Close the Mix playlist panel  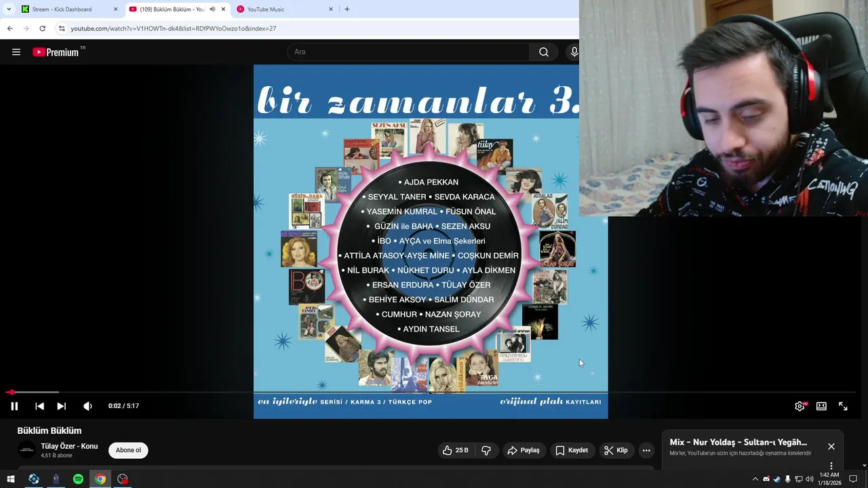pos(831,447)
